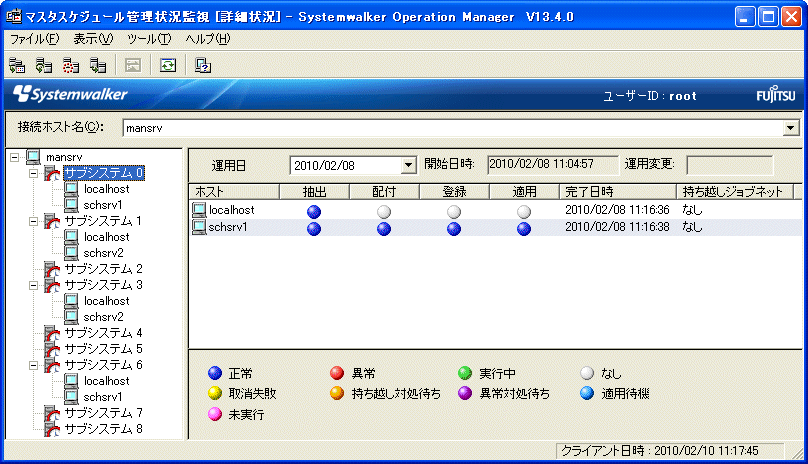Click the 抽出 column header

314,192
